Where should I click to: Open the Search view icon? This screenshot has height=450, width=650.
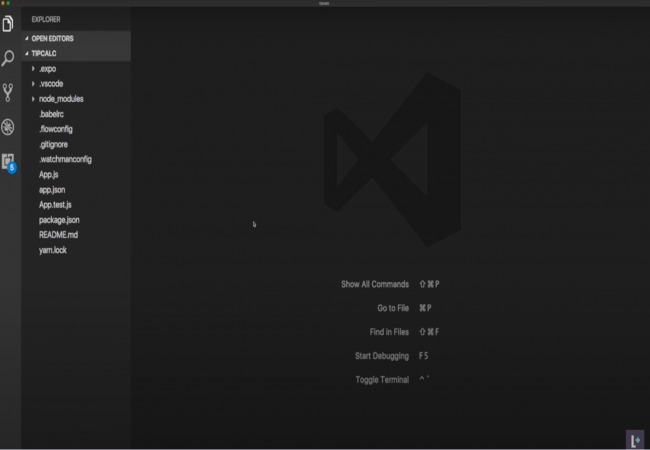pyautogui.click(x=8, y=58)
